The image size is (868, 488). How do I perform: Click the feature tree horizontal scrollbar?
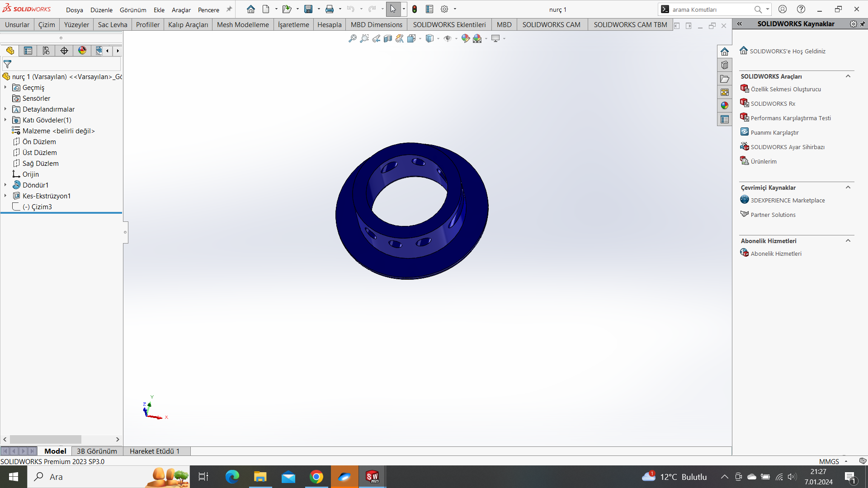(45, 440)
